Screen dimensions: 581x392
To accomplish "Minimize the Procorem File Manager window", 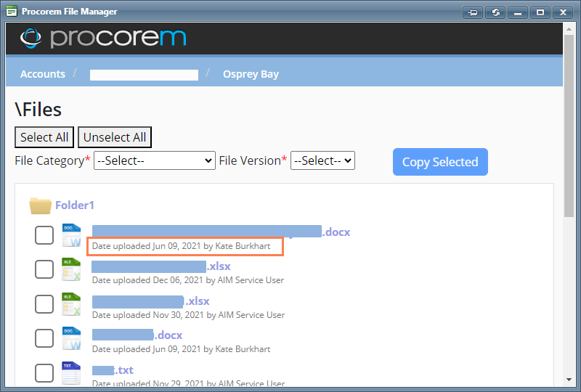I will point(518,12).
